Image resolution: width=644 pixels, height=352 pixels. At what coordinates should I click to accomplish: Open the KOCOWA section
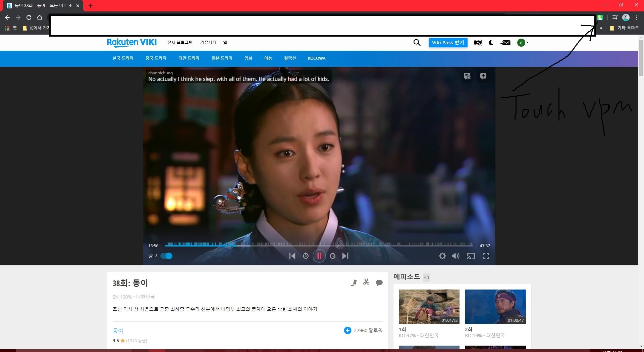click(x=317, y=58)
